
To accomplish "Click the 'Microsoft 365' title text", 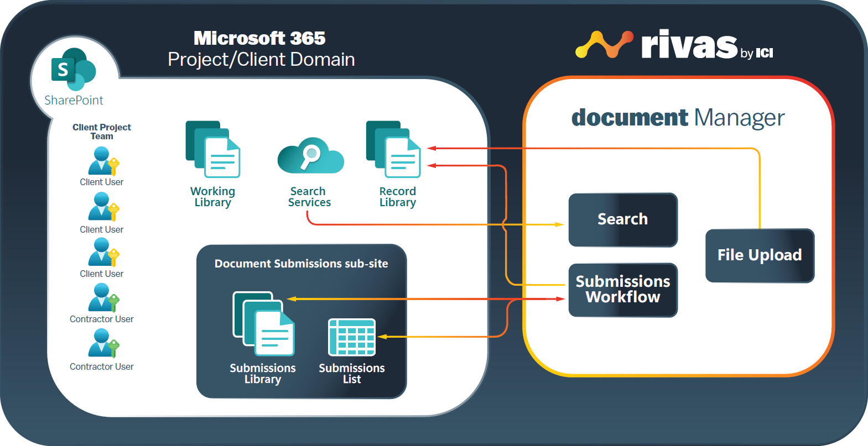I will pyautogui.click(x=259, y=38).
